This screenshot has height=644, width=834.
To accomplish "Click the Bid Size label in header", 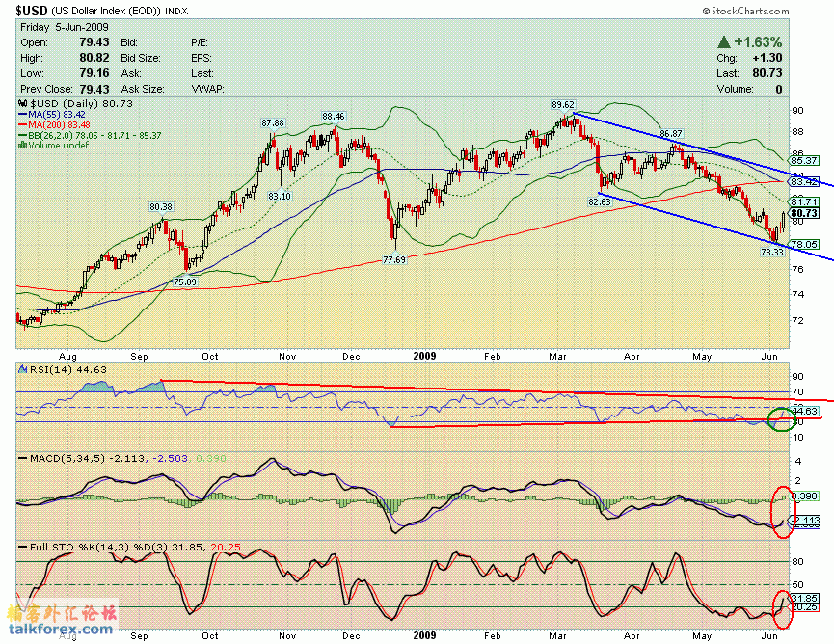I will click(141, 58).
